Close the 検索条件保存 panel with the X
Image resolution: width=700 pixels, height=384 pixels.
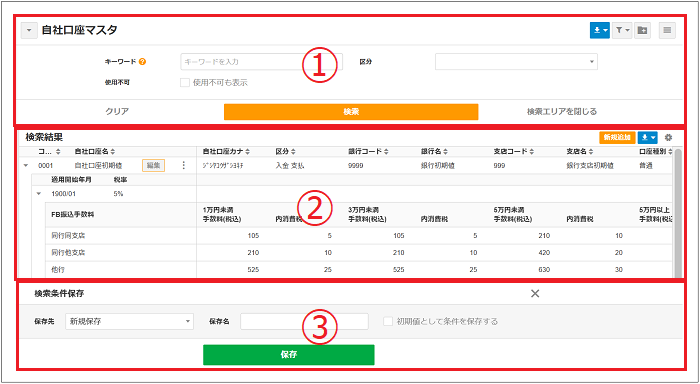point(535,293)
